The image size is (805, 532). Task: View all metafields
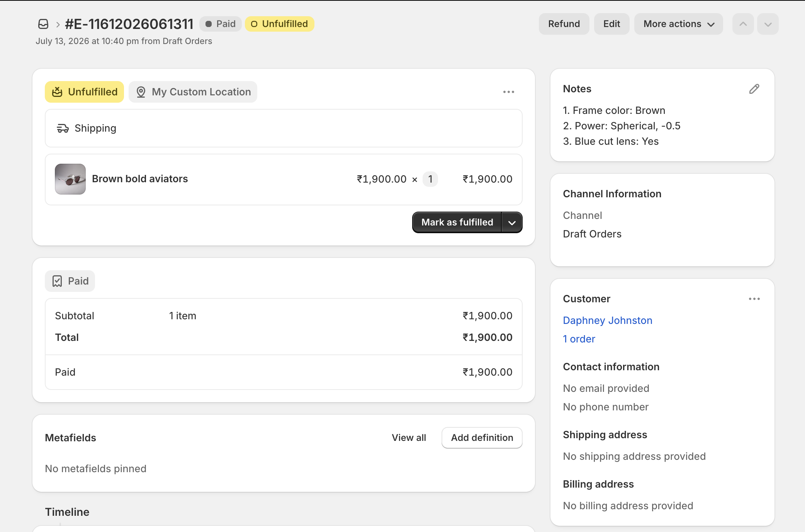(409, 438)
